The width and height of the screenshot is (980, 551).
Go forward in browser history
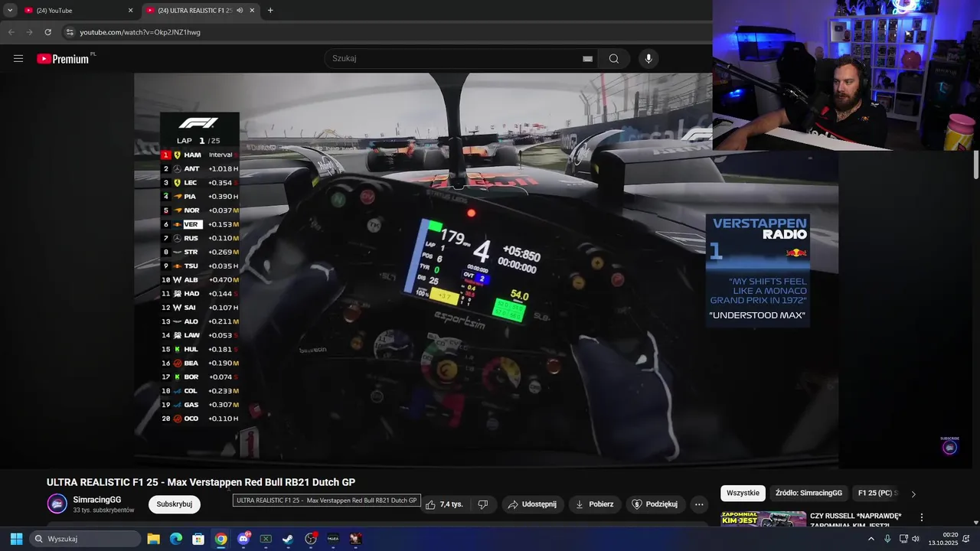click(29, 32)
